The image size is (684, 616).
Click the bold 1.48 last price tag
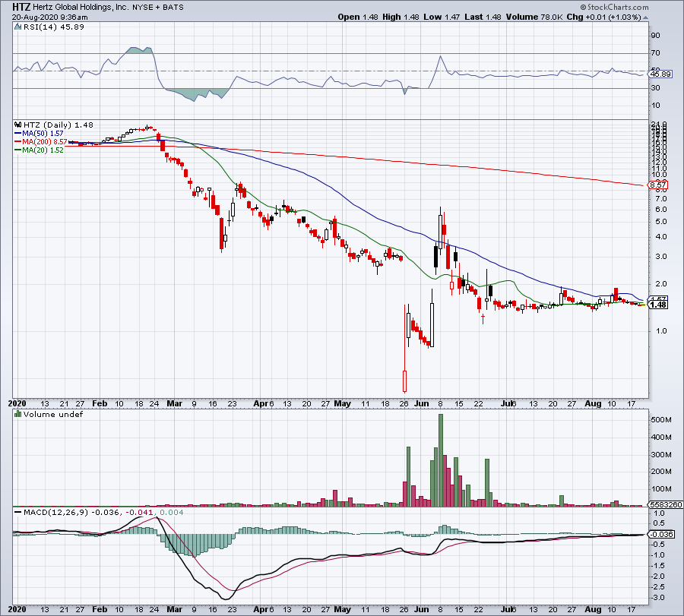(x=658, y=305)
